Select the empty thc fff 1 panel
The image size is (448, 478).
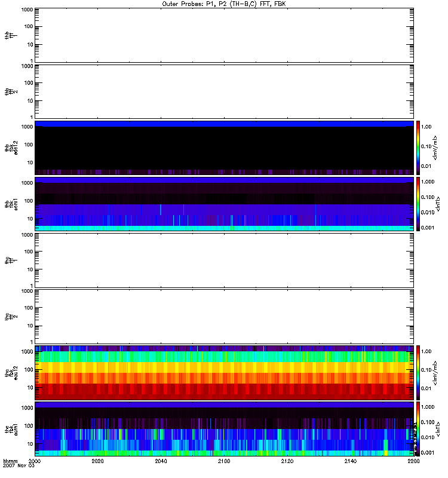224,261
